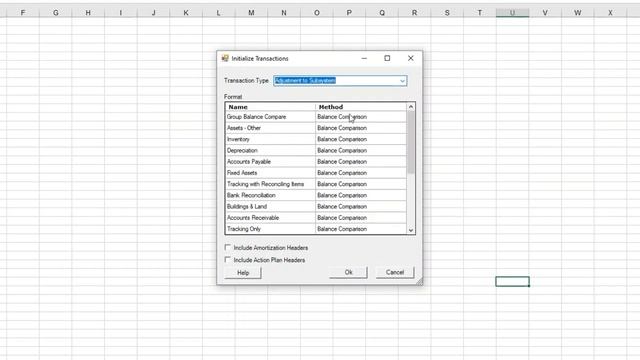Select the Accounts Payable format row

pyautogui.click(x=316, y=162)
